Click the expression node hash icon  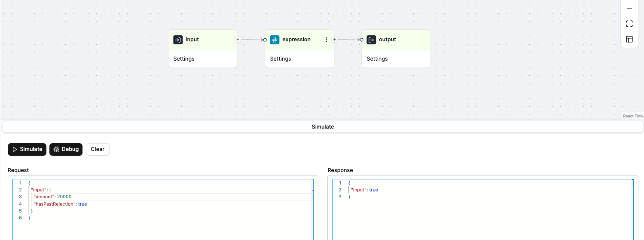click(275, 40)
